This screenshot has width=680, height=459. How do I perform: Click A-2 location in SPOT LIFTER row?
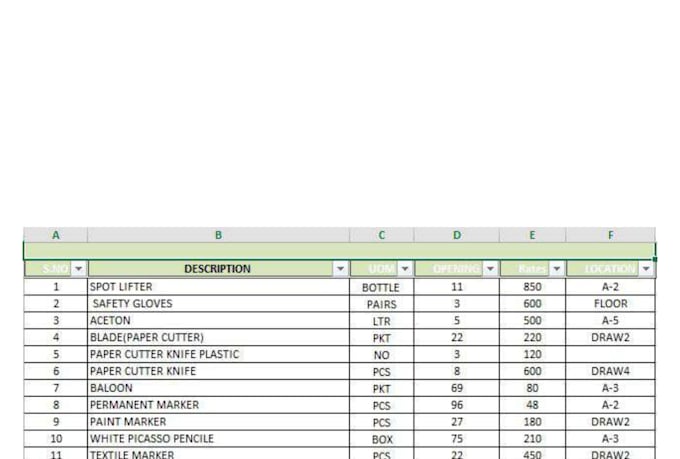[x=611, y=287]
